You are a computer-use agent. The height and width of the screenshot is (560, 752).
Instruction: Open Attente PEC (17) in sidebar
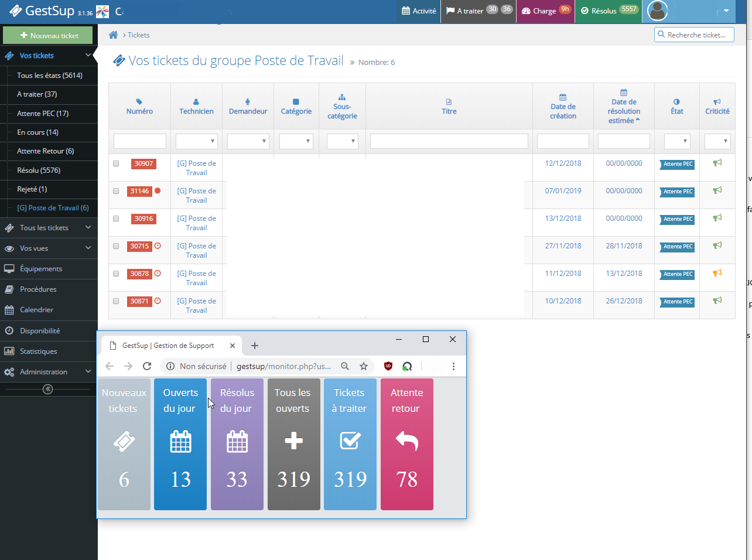[43, 114]
